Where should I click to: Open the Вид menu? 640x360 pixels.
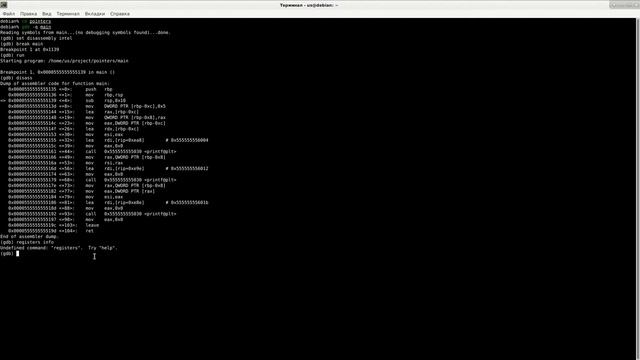[47, 14]
